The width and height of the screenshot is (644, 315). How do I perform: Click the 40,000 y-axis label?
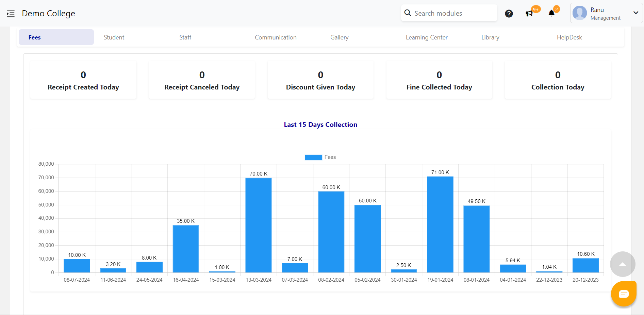click(x=46, y=218)
